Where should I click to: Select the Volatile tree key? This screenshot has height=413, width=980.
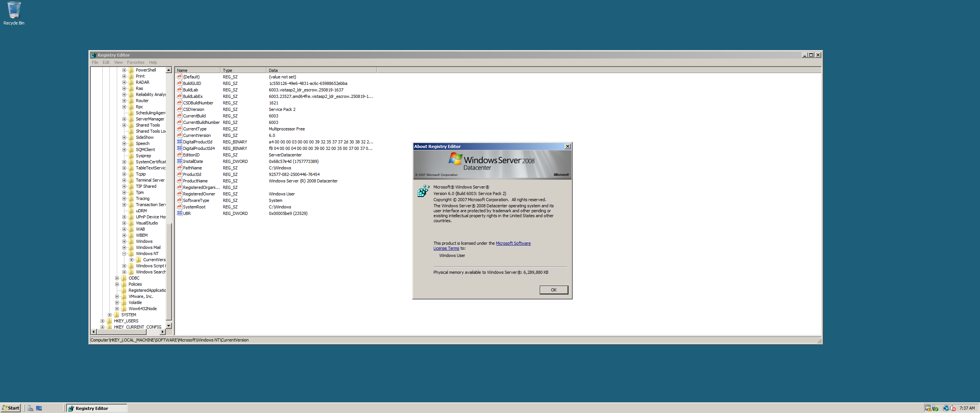pyautogui.click(x=135, y=302)
